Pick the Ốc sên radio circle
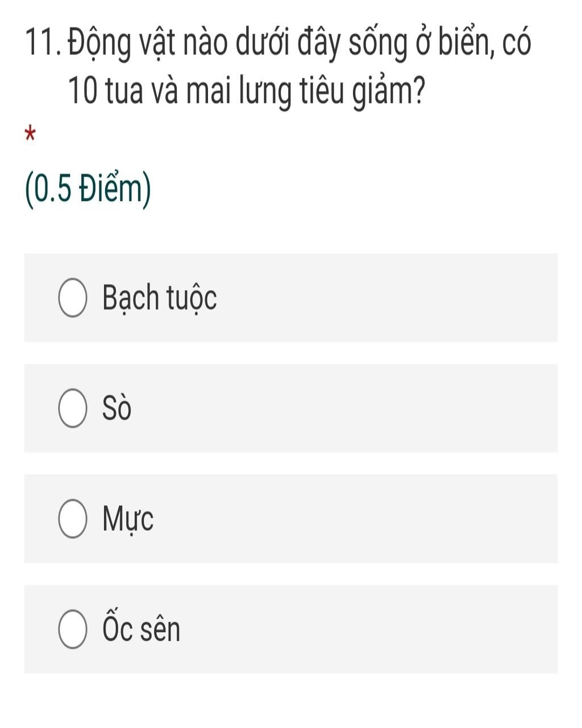Image resolution: width=582 pixels, height=728 pixels. pyautogui.click(x=73, y=629)
